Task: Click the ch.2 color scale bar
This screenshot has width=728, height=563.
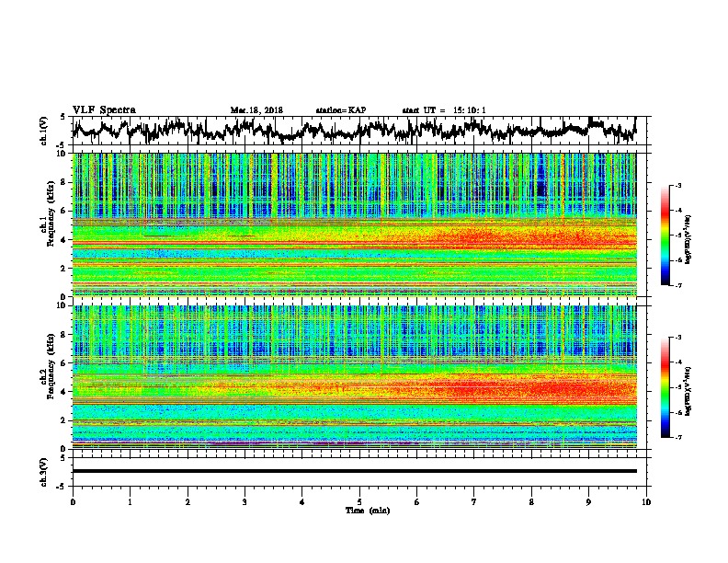Action: [x=665, y=387]
